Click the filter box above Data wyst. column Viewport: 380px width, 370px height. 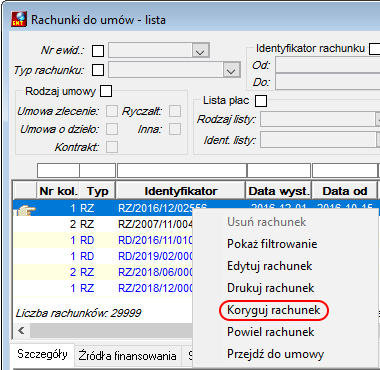[279, 171]
